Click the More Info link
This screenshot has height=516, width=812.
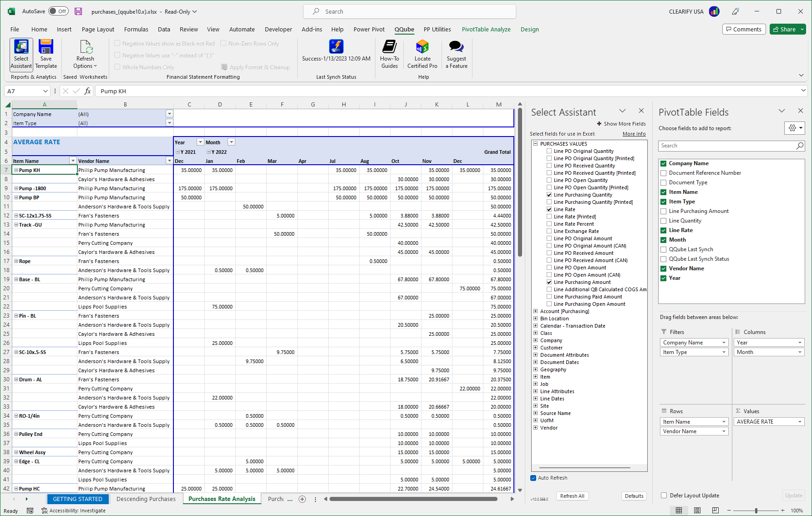coord(634,133)
